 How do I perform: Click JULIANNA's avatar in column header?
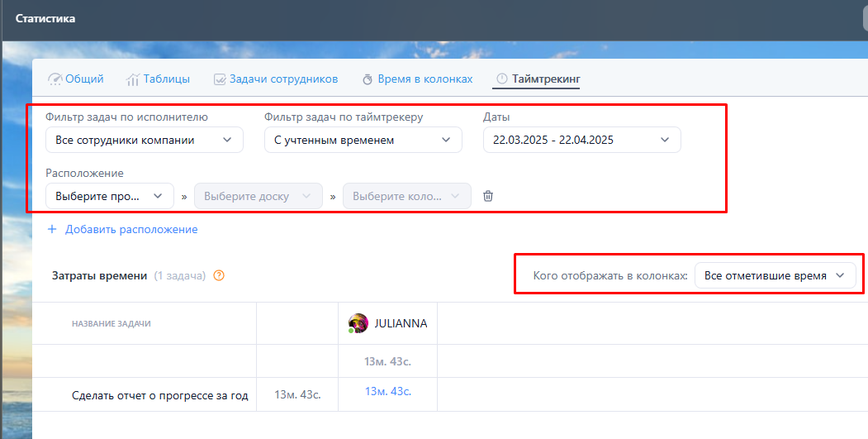(358, 323)
